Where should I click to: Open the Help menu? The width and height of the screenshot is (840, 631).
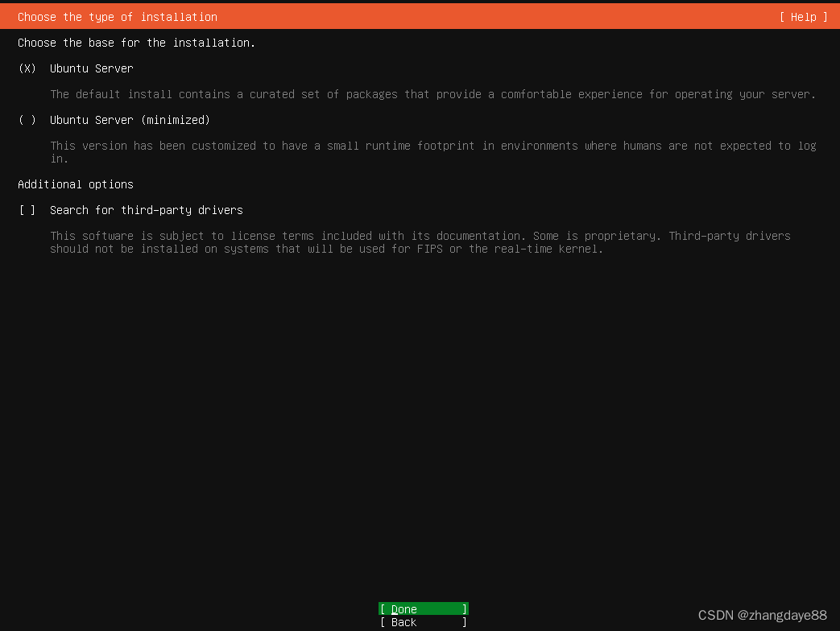point(804,17)
